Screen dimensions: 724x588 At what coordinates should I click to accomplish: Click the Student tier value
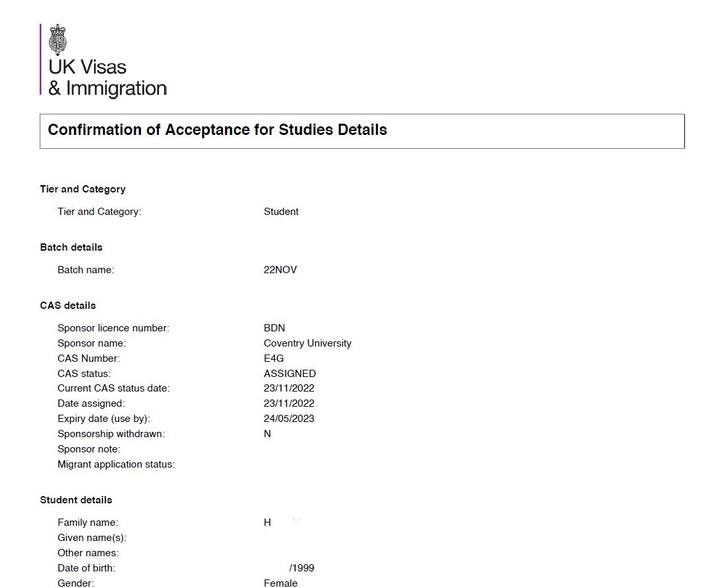pyautogui.click(x=281, y=212)
